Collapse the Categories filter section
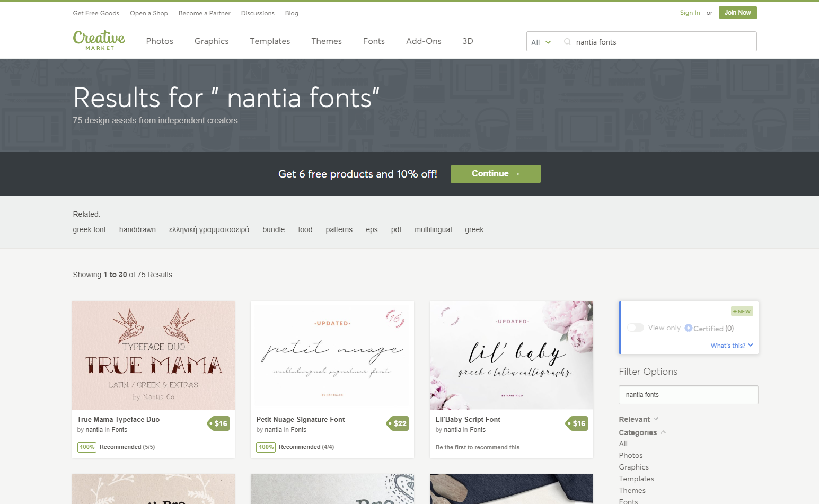The image size is (819, 504). coord(642,432)
